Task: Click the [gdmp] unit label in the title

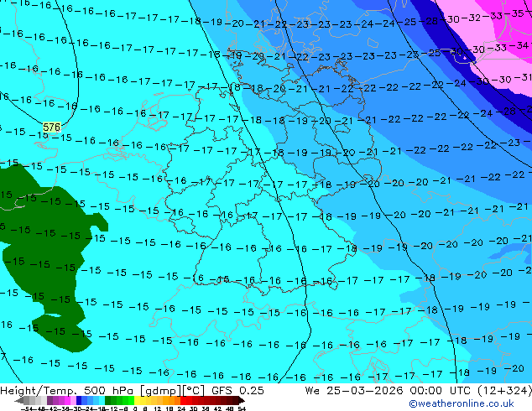Action: pos(161,391)
